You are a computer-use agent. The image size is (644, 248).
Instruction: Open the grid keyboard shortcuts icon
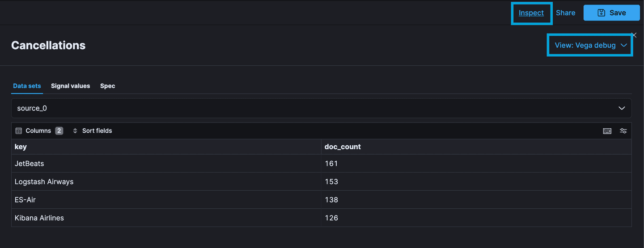click(x=607, y=131)
